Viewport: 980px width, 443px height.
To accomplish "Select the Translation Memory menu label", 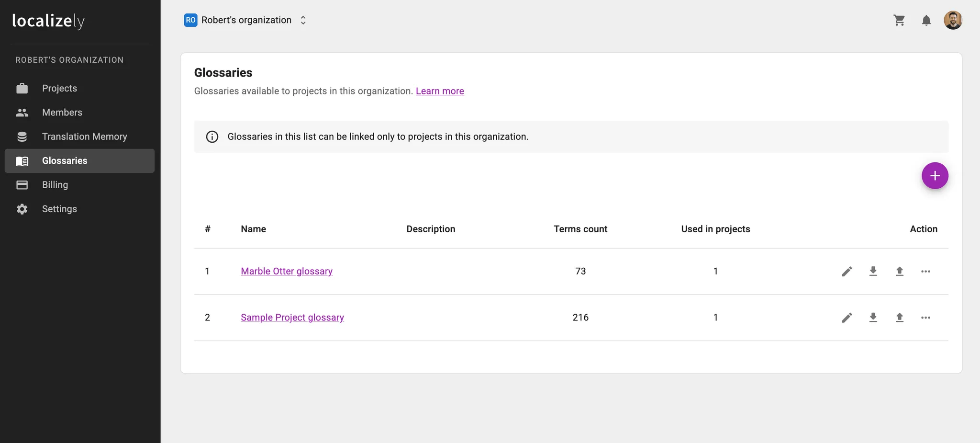I will [85, 136].
